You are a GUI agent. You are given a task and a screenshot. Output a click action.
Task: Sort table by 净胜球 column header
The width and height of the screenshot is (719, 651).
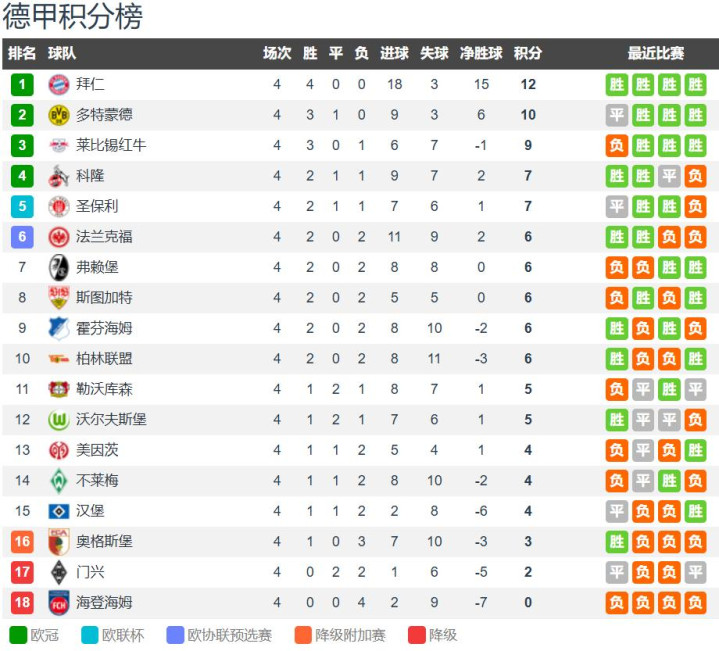[481, 54]
